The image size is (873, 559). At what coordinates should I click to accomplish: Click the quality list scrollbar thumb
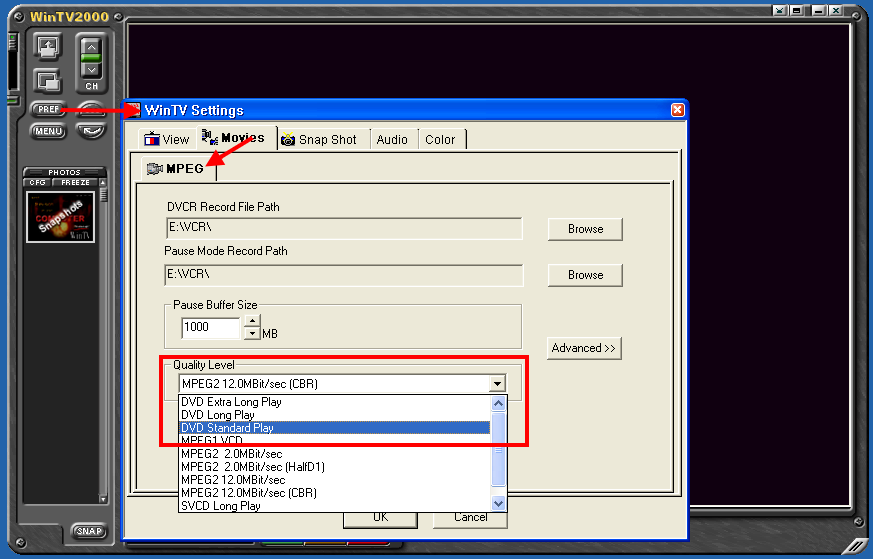tap(498, 449)
